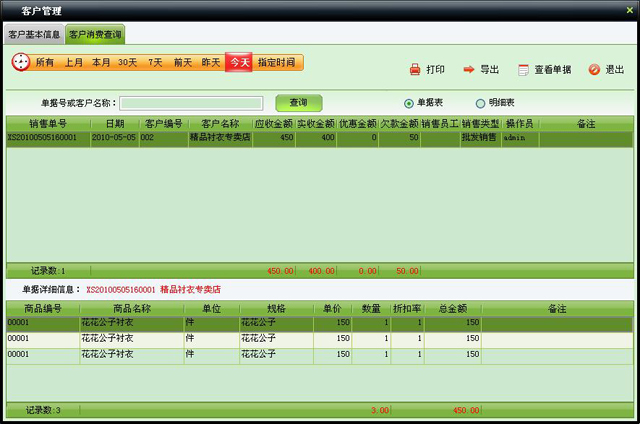Show 所有 records filter
The image size is (640, 424).
45,62
